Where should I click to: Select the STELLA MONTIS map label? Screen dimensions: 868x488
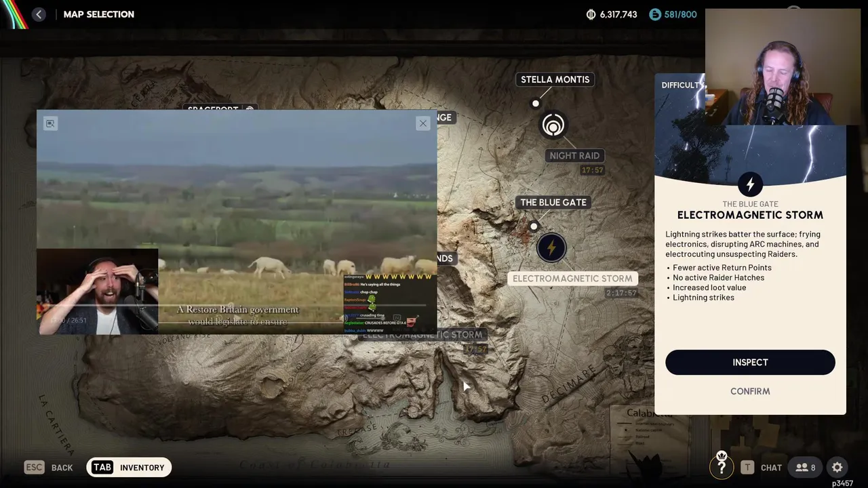pyautogui.click(x=555, y=79)
